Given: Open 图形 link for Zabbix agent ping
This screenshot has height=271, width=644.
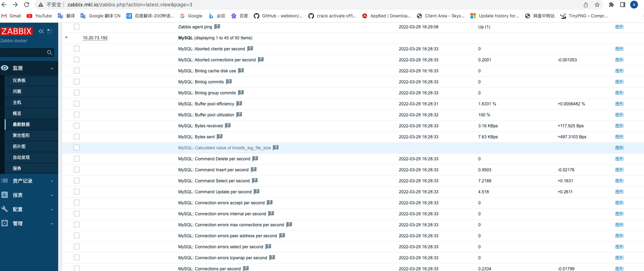Looking at the screenshot, I should pyautogui.click(x=620, y=27).
